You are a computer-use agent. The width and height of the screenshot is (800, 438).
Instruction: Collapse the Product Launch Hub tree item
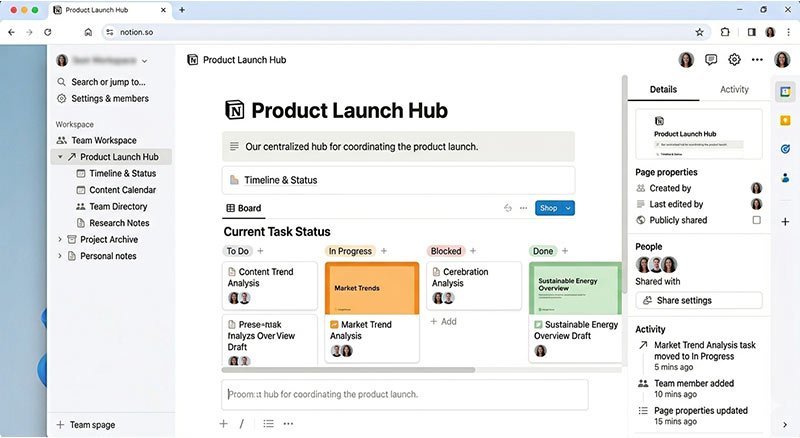click(x=60, y=157)
